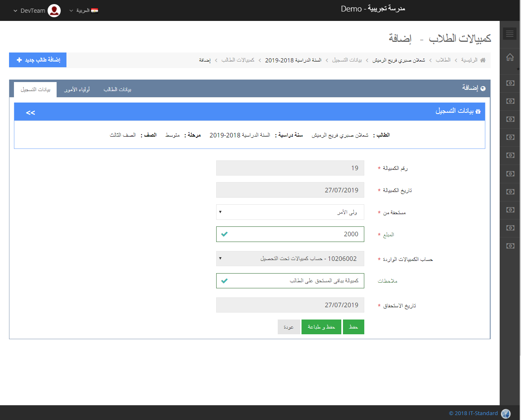Click the حفظ و طباعة button
Screen dimensions: 521x420
tap(321, 327)
